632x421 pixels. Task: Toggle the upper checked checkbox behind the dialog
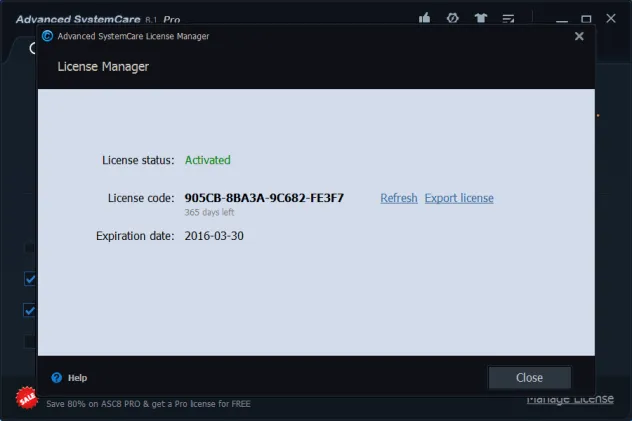click(x=30, y=279)
